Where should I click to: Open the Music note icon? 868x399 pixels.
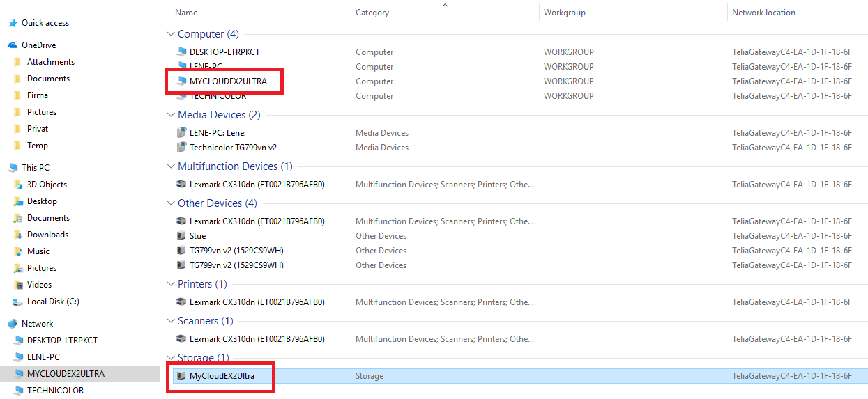[x=18, y=251]
